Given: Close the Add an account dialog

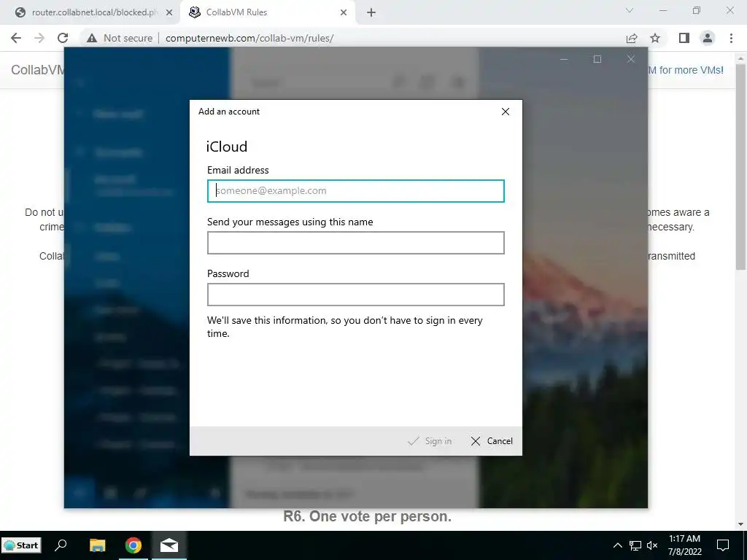Looking at the screenshot, I should click(506, 112).
